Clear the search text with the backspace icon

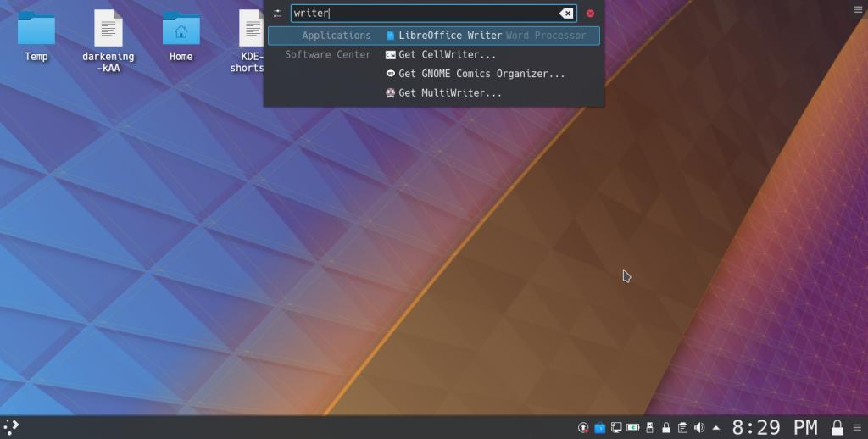point(566,14)
